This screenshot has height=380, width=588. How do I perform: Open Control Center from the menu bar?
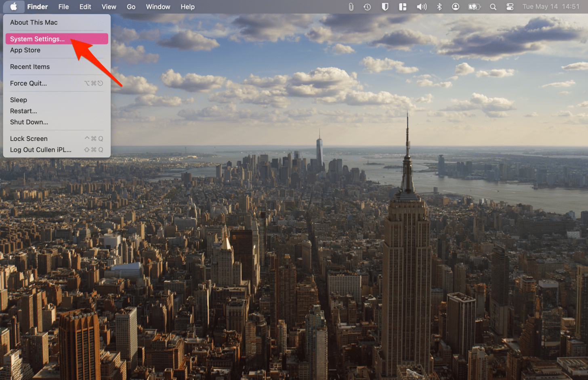pyautogui.click(x=510, y=7)
